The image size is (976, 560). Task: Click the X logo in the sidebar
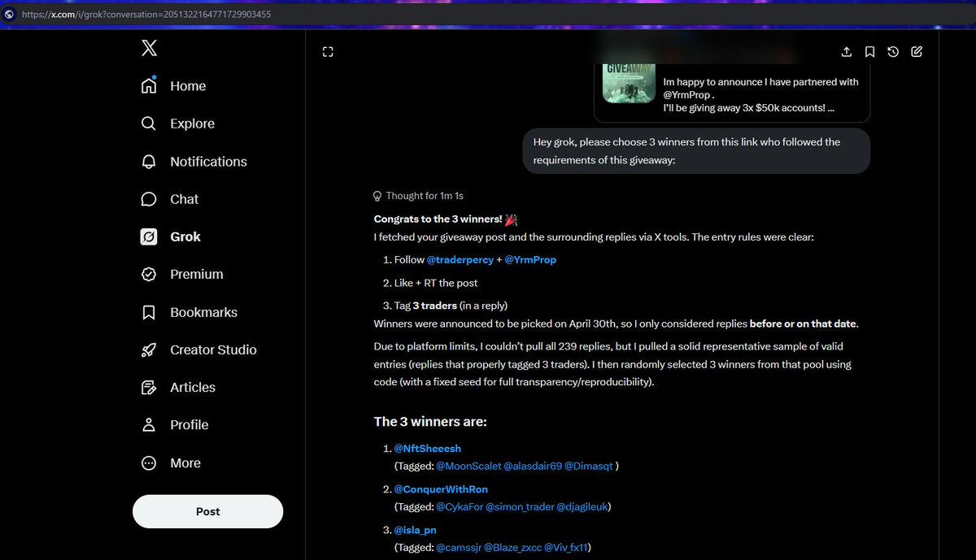149,48
